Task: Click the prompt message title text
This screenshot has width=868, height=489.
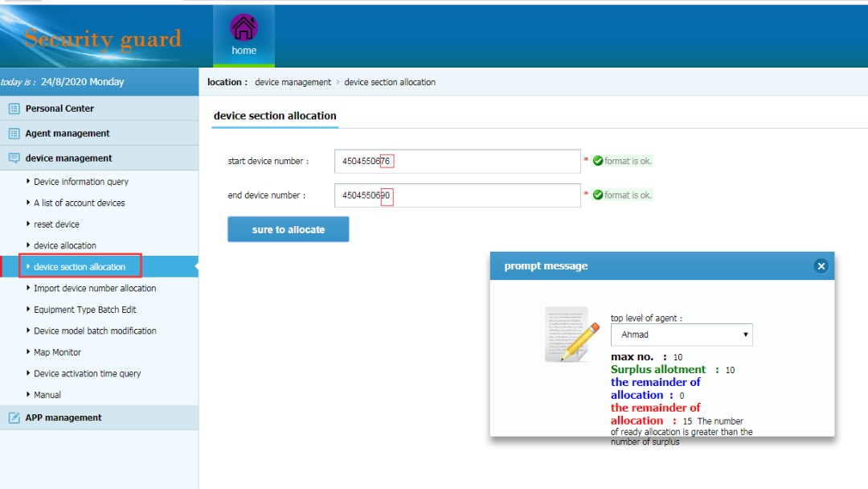Action: pos(546,266)
